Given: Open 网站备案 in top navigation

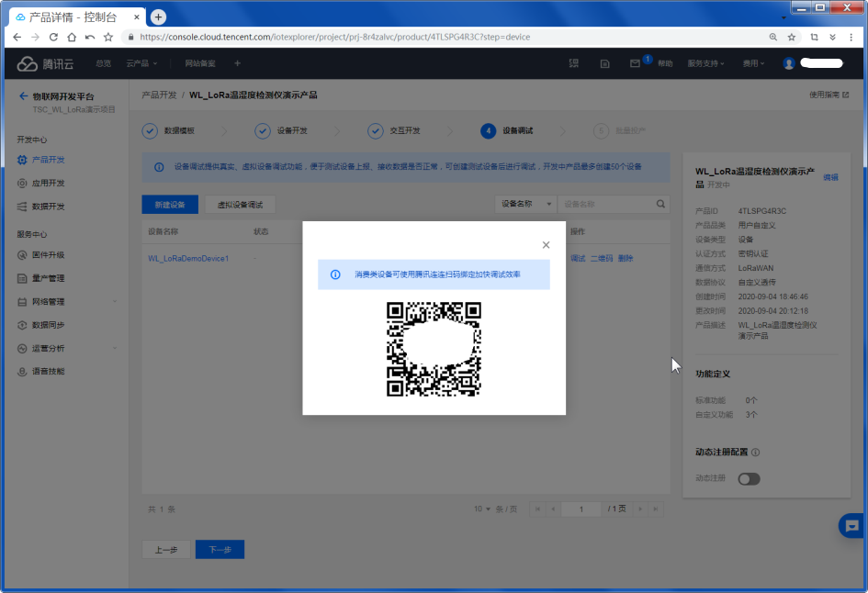Looking at the screenshot, I should coord(200,63).
